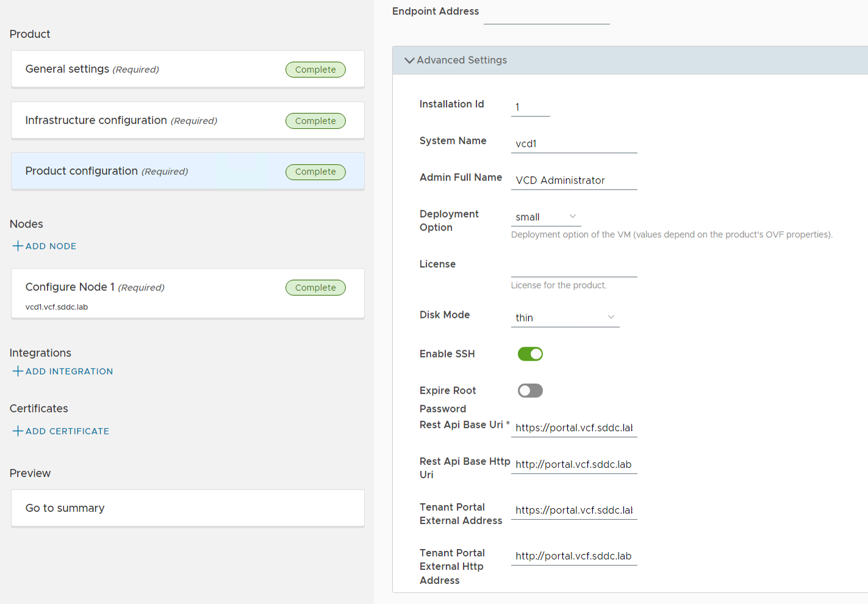Turn on Expire Root Password toggle
Screen dimensions: 868x604
(x=530, y=390)
